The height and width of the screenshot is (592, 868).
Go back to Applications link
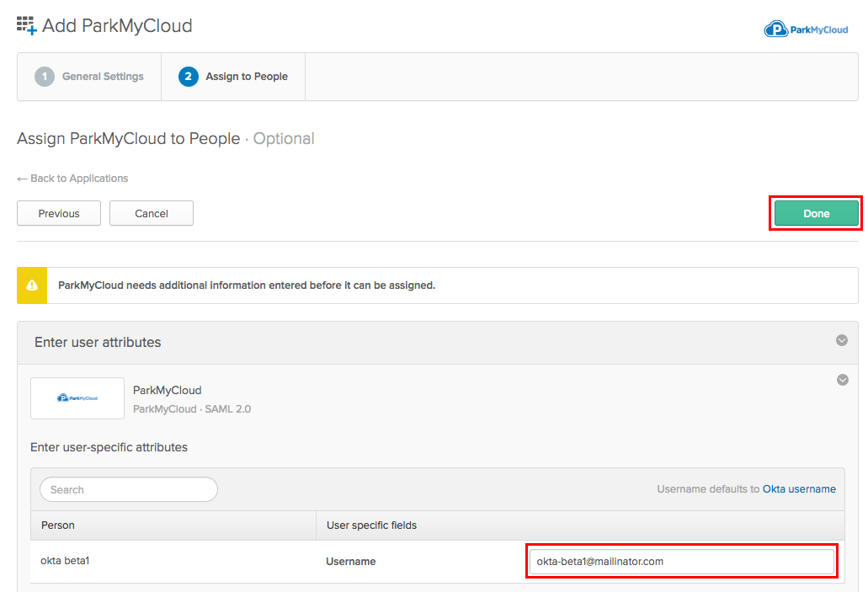tap(72, 179)
